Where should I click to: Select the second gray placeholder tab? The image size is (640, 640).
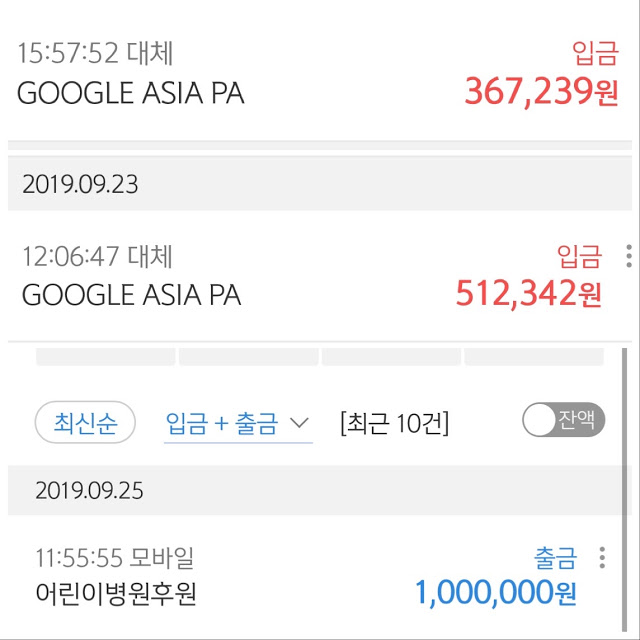(249, 357)
